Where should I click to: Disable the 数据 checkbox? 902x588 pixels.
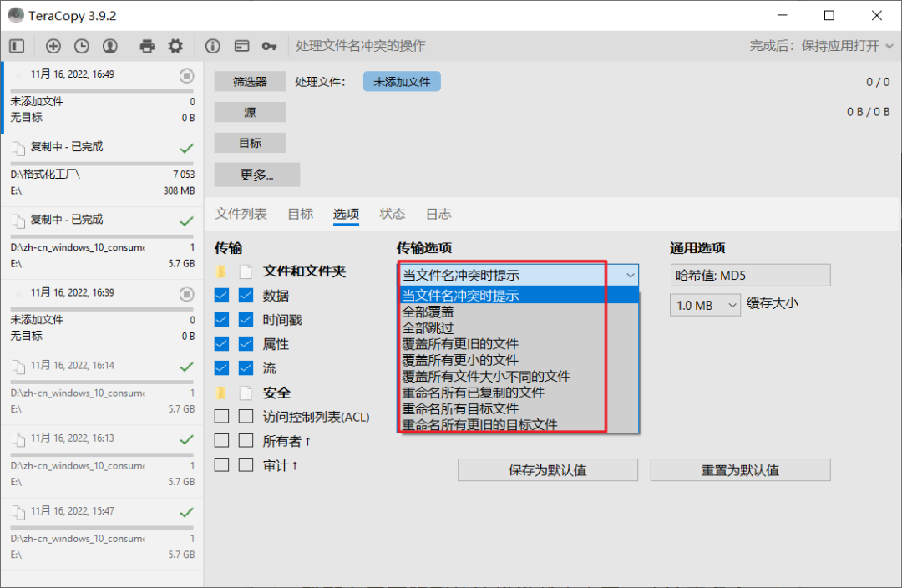220,295
